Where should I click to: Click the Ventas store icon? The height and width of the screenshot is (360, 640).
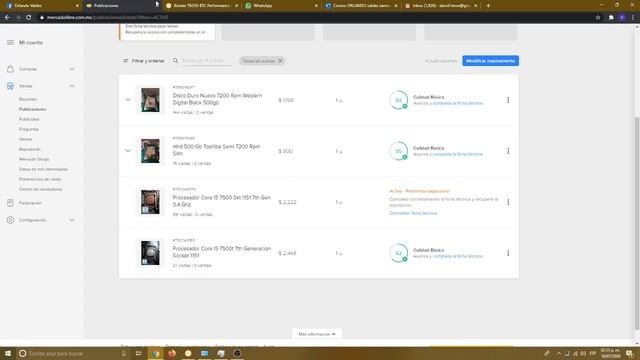[10, 86]
